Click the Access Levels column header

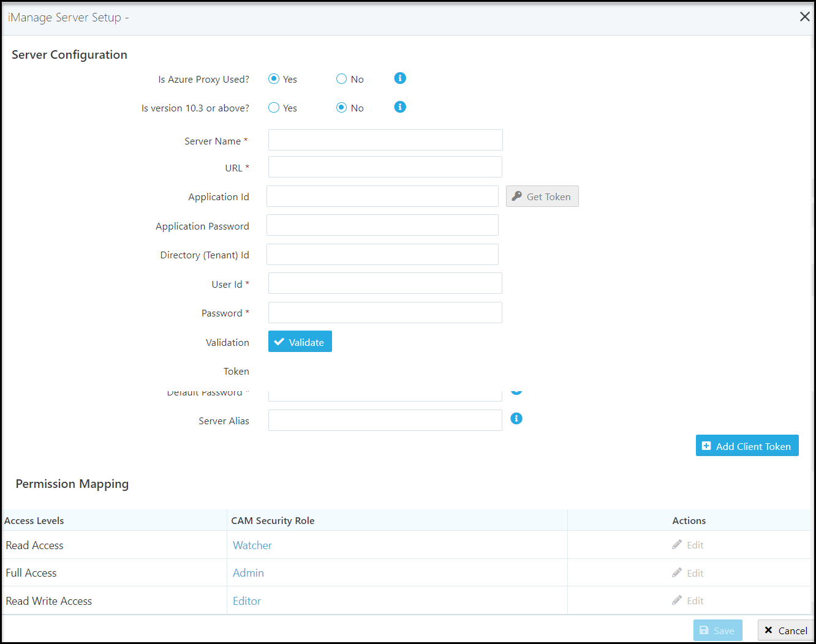tap(34, 521)
